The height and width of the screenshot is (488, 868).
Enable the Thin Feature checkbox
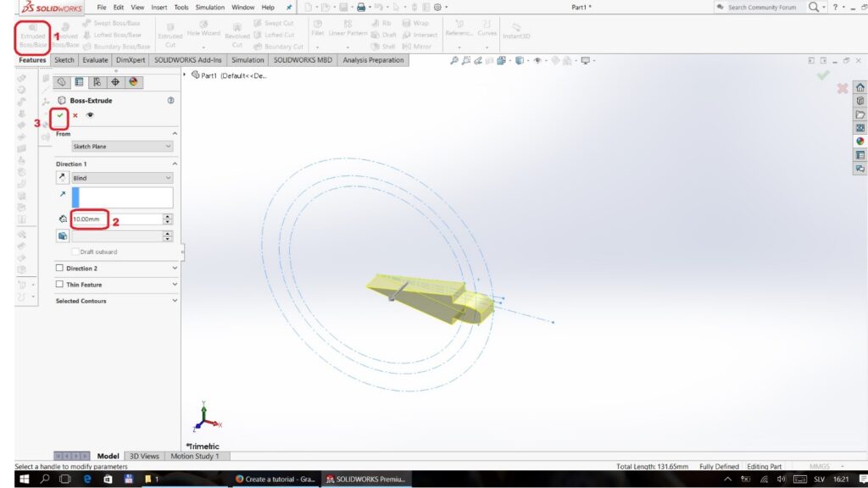pos(60,285)
